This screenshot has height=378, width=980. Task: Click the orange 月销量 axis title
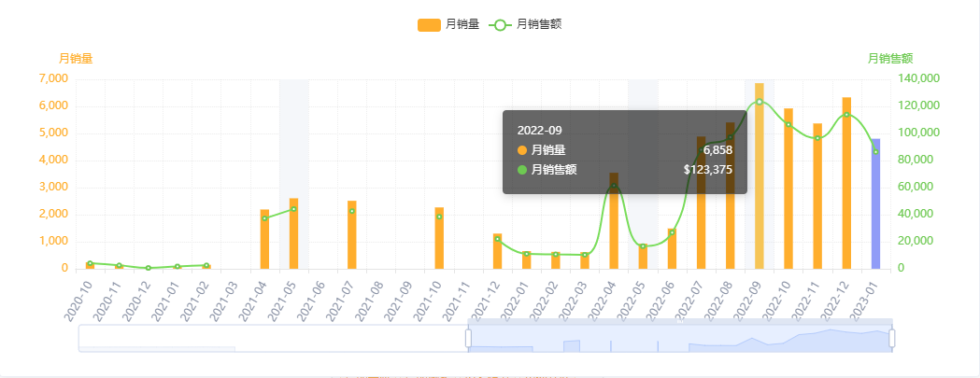76,59
